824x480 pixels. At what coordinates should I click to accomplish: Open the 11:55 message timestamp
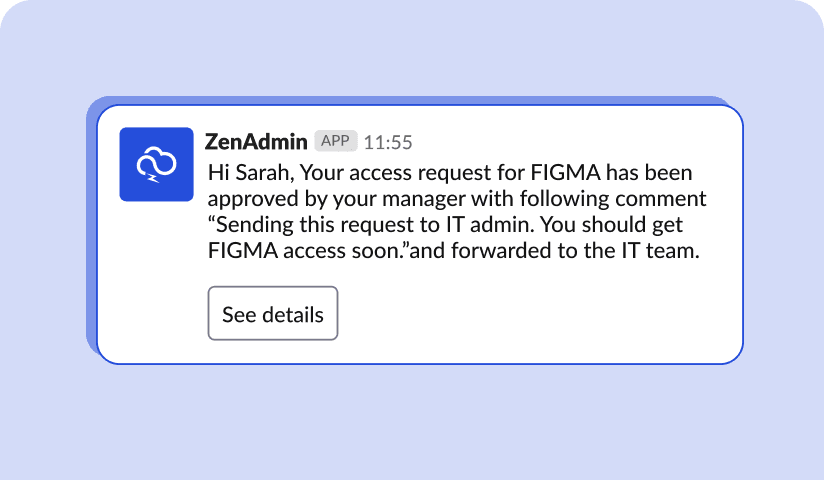coord(388,142)
